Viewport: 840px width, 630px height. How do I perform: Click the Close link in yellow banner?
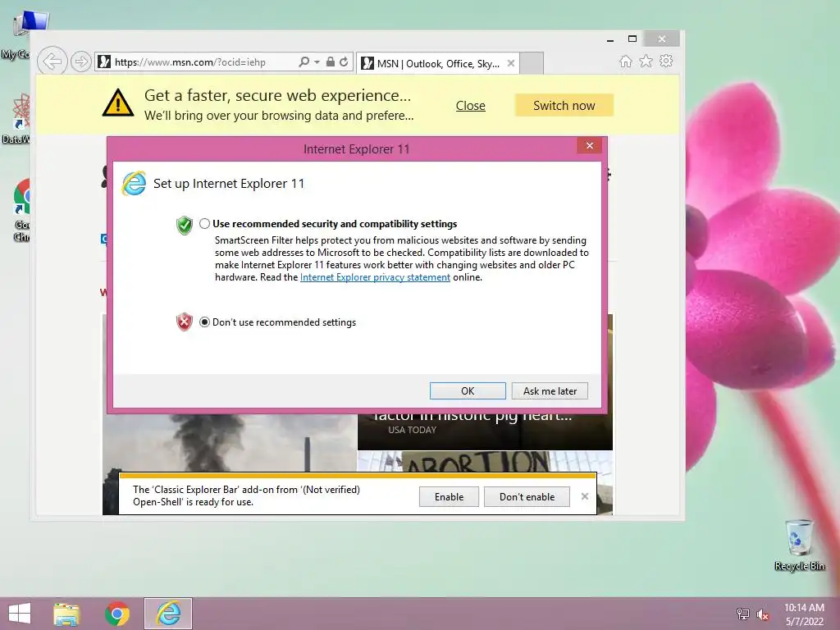tap(470, 106)
